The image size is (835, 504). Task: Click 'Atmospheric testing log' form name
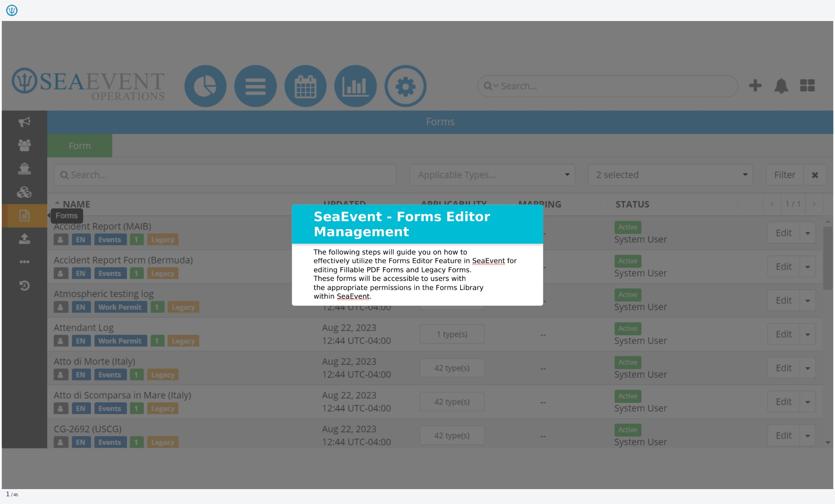coord(104,294)
